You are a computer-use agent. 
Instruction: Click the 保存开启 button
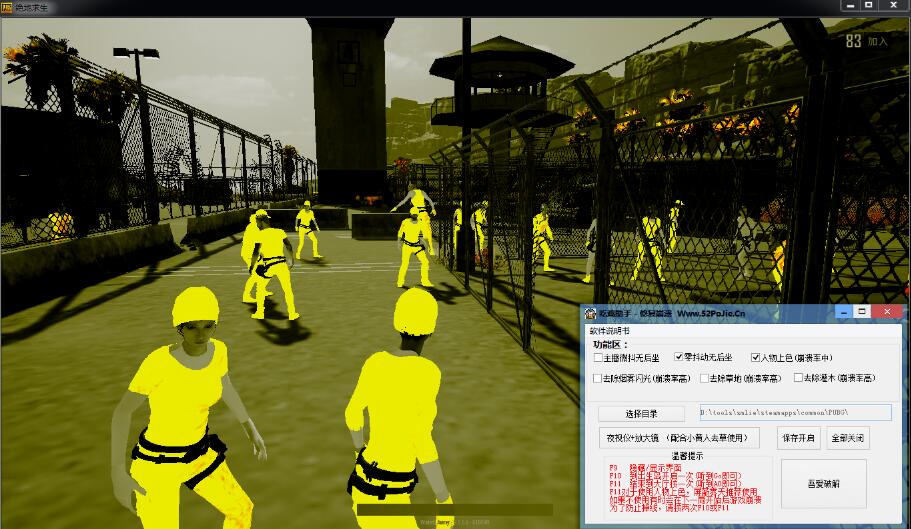[798, 438]
